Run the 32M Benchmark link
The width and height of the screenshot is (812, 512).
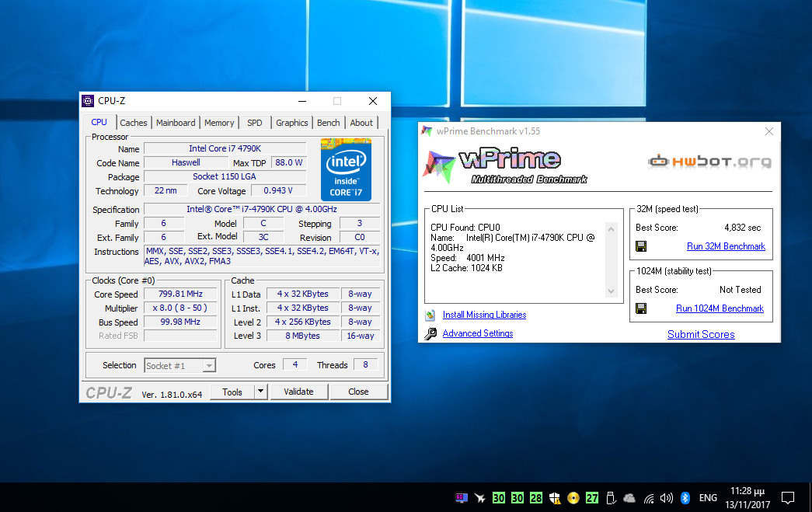[726, 246]
